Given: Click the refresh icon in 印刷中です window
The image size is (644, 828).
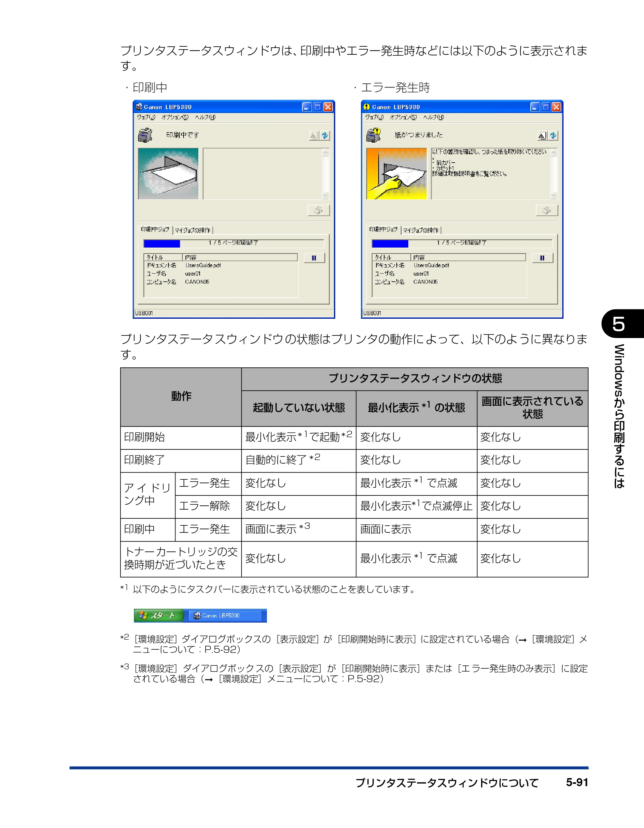Looking at the screenshot, I should click(325, 135).
